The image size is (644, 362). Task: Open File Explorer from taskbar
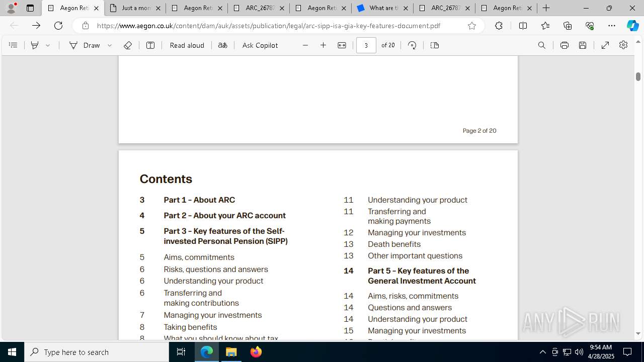[x=231, y=352]
